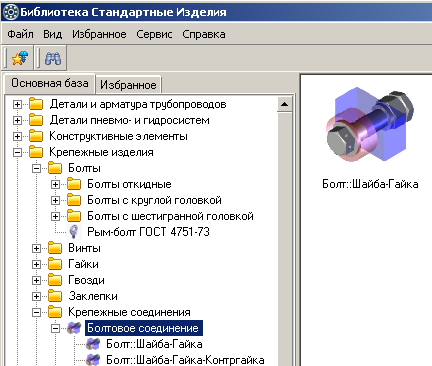This screenshot has height=366, width=432.
Task: Expand the Гайки node
Action: click(36, 264)
